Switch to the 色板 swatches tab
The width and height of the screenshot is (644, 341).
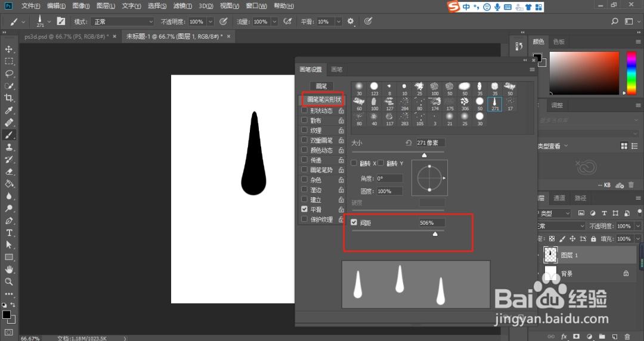[x=559, y=42]
